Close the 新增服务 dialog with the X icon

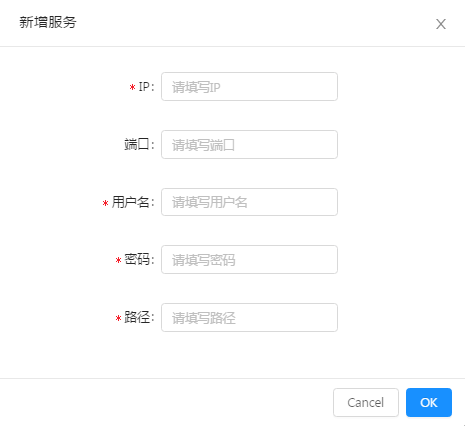coord(441,24)
